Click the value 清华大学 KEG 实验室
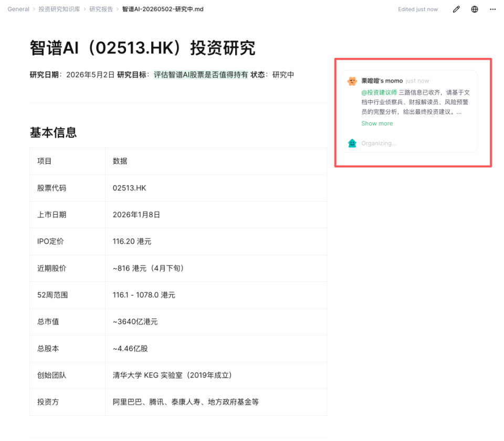Image resolution: width=504 pixels, height=441 pixels. pos(148,375)
